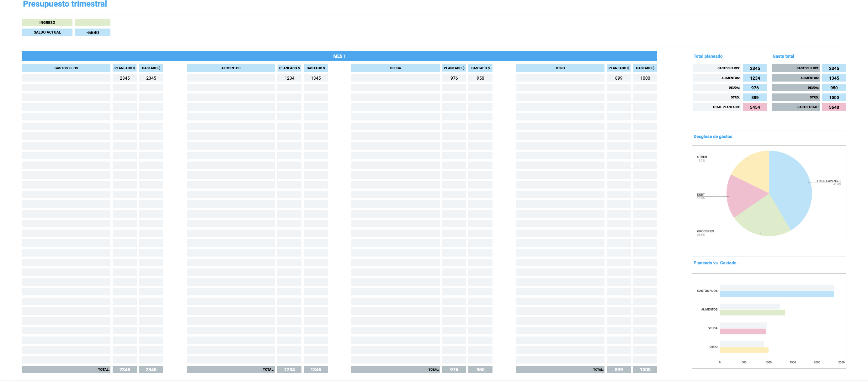Select the Alimentos spent total 1345
Screen dimensions: 868x382
316,369
